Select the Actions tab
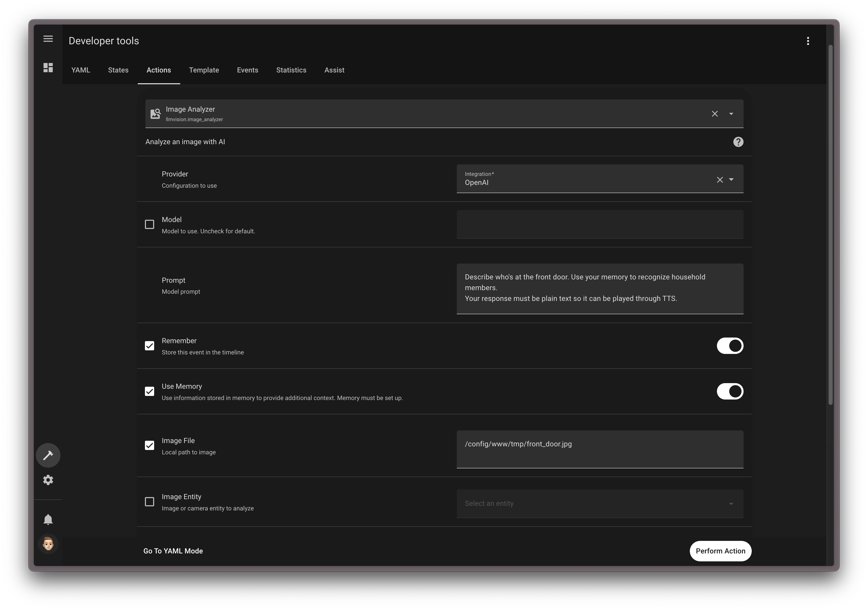Screen dimensions: 868x609 pyautogui.click(x=159, y=70)
